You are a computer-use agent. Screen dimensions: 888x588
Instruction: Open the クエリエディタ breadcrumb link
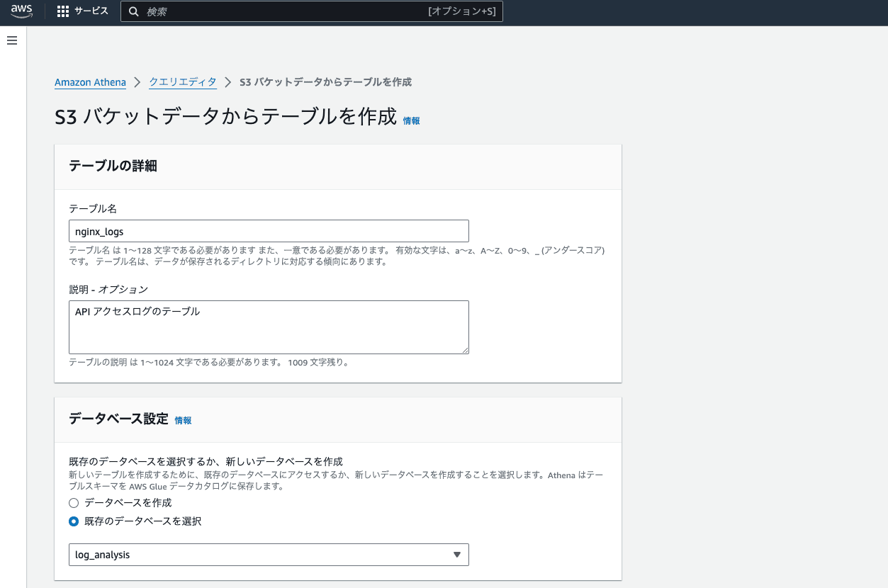tap(182, 81)
